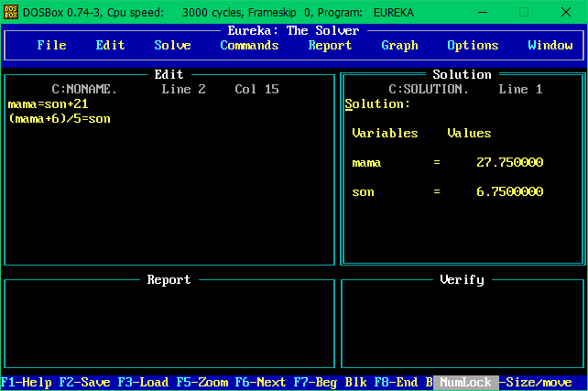Click F7-Beg Blk in the status bar

pos(331,383)
